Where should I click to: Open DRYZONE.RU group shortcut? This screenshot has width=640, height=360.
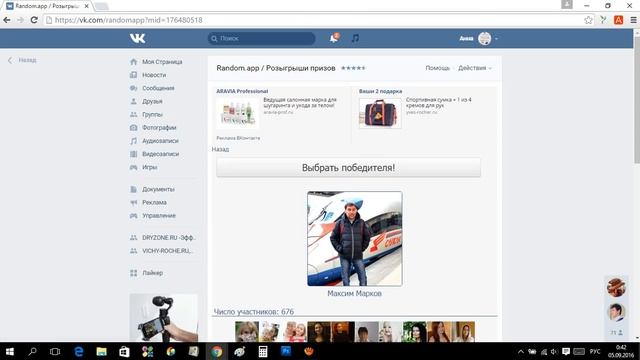pos(169,238)
